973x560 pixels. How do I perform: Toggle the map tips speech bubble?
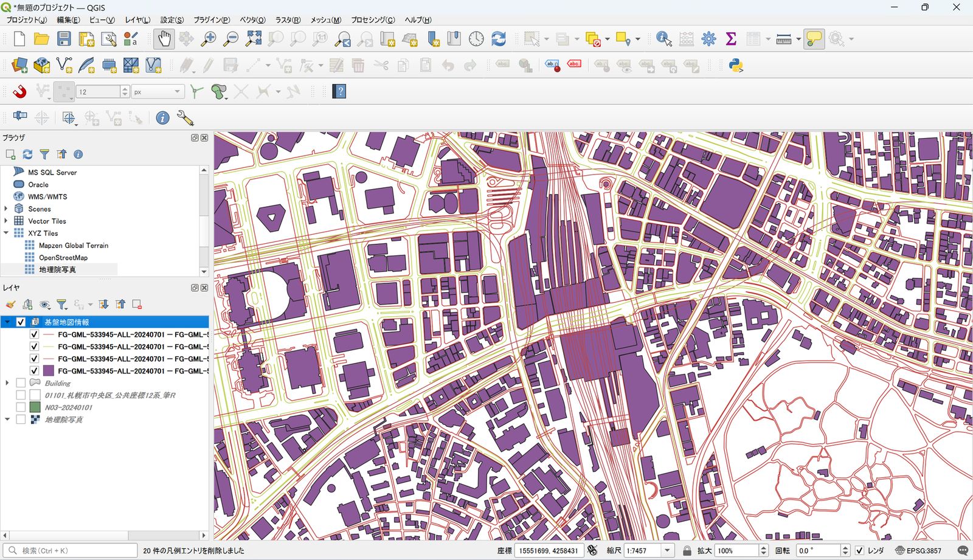pyautogui.click(x=814, y=39)
